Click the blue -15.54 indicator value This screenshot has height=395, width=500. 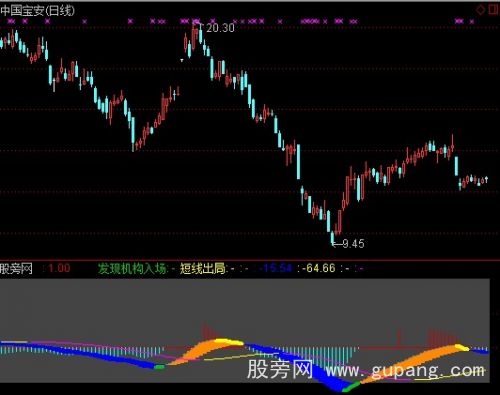click(276, 268)
